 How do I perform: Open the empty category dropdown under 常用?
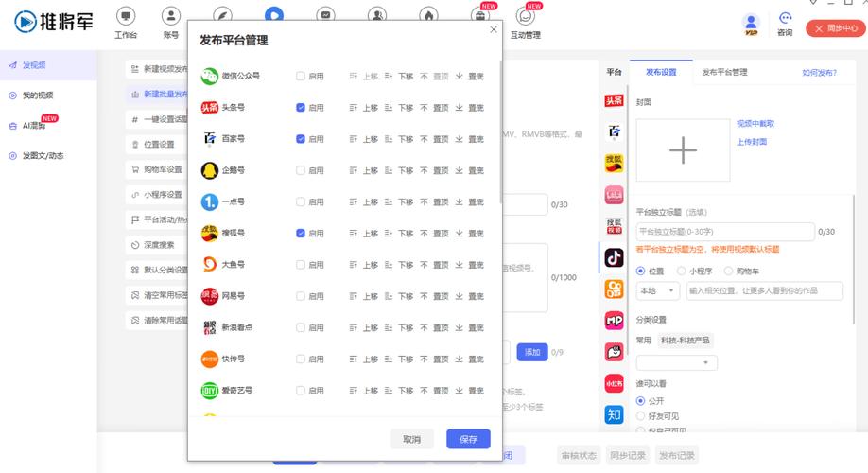click(x=676, y=362)
